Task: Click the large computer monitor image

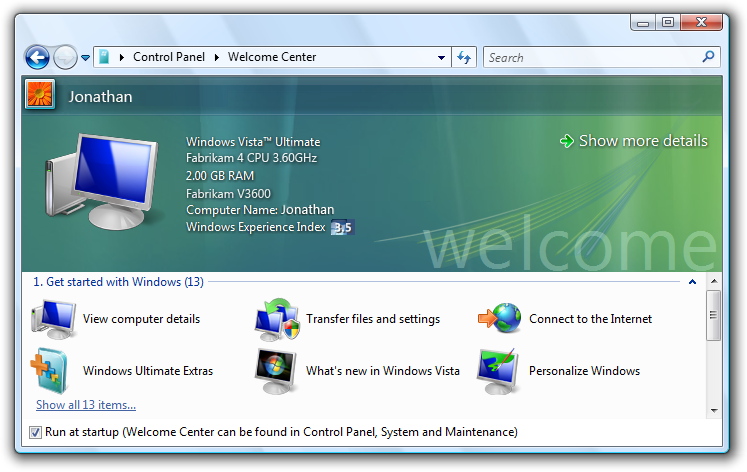Action: coord(103,181)
